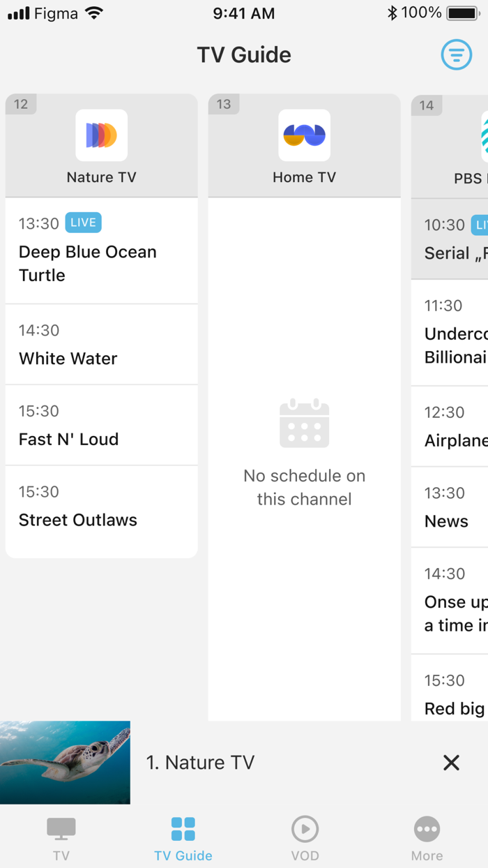Image resolution: width=488 pixels, height=868 pixels.
Task: Open the turtle video thumbnail
Action: point(65,763)
